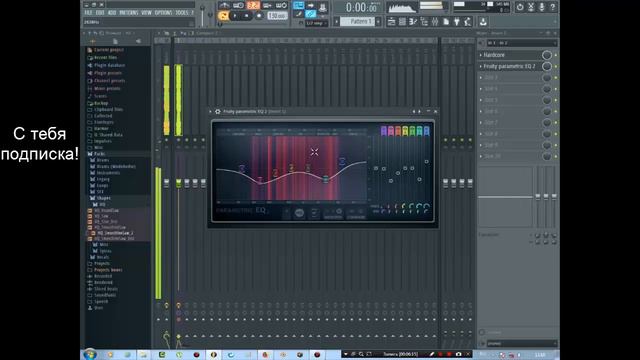Viewport: 640px width, 360px height.
Task: Open the VIEW menu
Action: click(146, 13)
